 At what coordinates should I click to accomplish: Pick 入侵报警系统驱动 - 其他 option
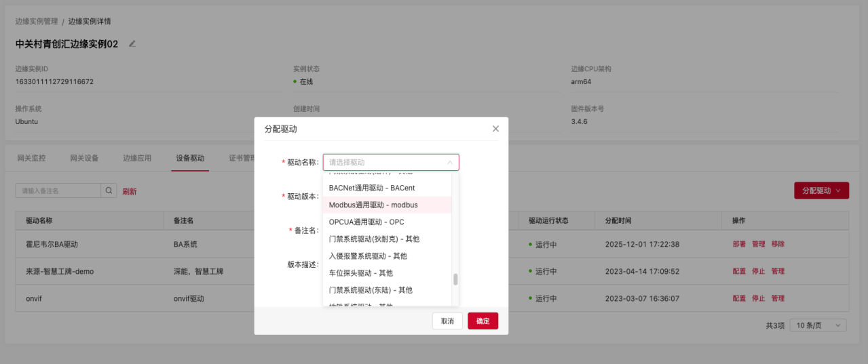click(387, 256)
